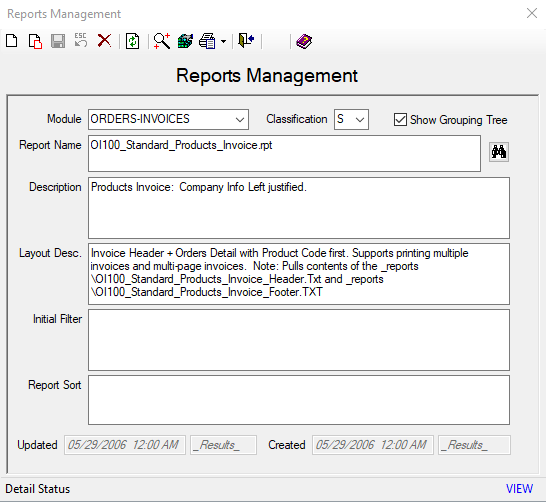Click the binoculars browse button
Viewport: 546px width, 502px height.
[499, 152]
